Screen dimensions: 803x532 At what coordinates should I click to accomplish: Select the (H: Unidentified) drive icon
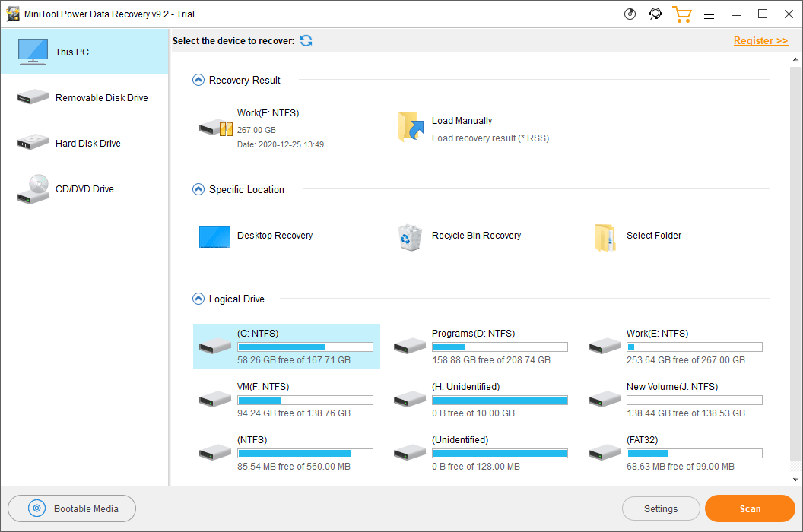[x=410, y=400]
